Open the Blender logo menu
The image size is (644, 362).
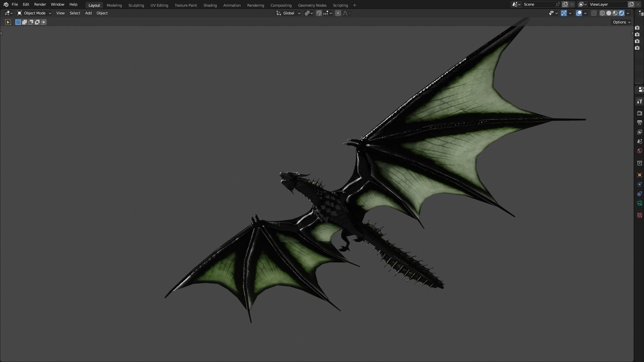pyautogui.click(x=6, y=5)
